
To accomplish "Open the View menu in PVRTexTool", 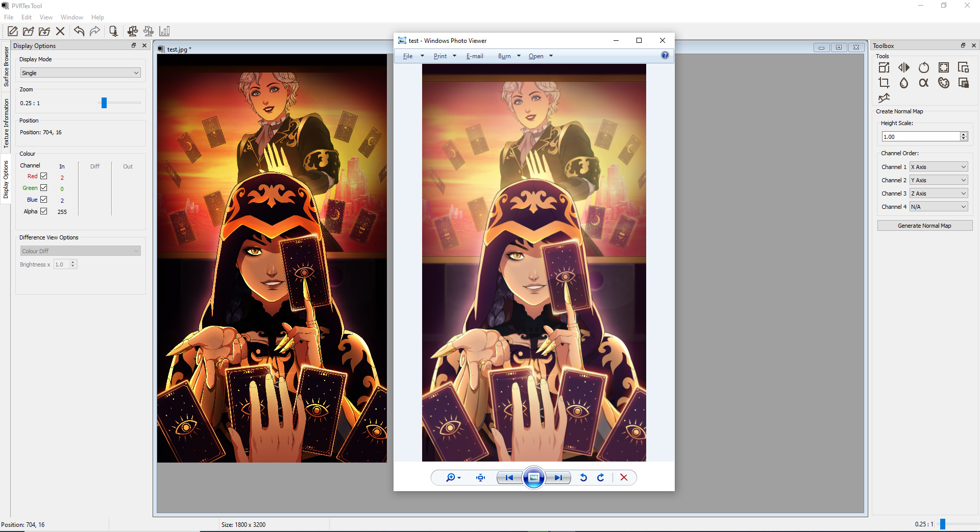I will click(x=46, y=17).
